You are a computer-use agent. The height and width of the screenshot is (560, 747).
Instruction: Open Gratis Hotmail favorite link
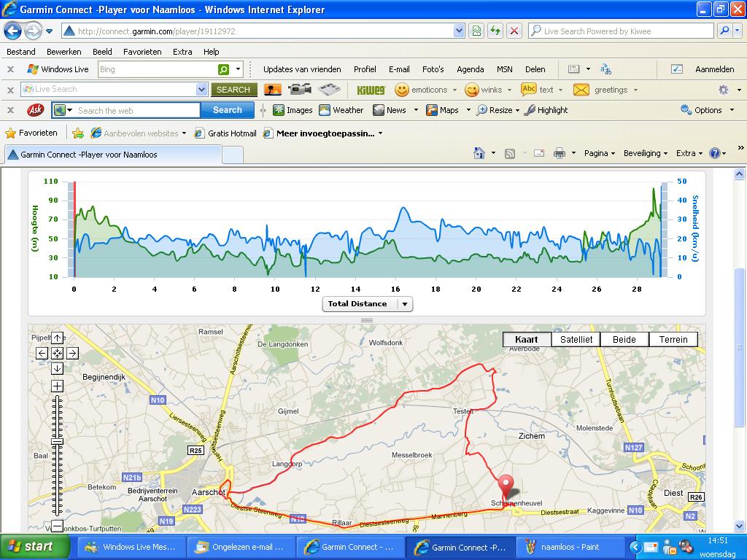point(226,133)
